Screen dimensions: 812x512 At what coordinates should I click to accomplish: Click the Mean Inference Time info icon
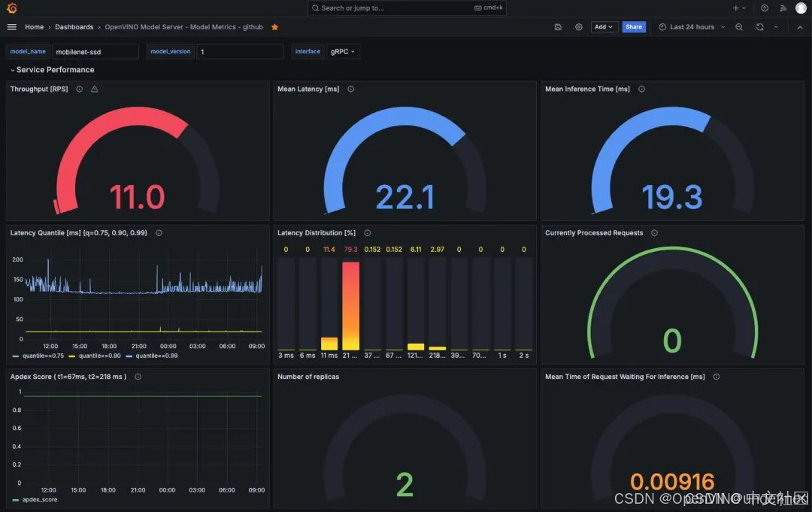pos(641,89)
